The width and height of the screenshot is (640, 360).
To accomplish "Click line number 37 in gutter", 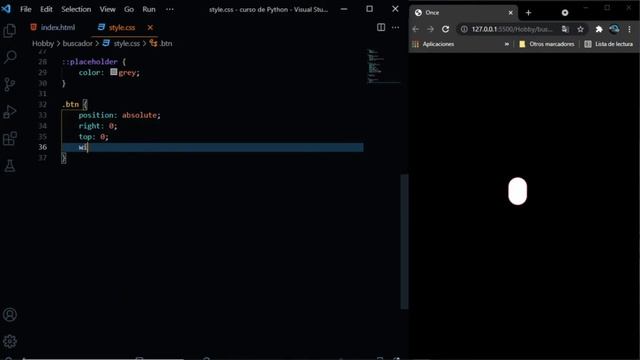I will (x=42, y=158).
